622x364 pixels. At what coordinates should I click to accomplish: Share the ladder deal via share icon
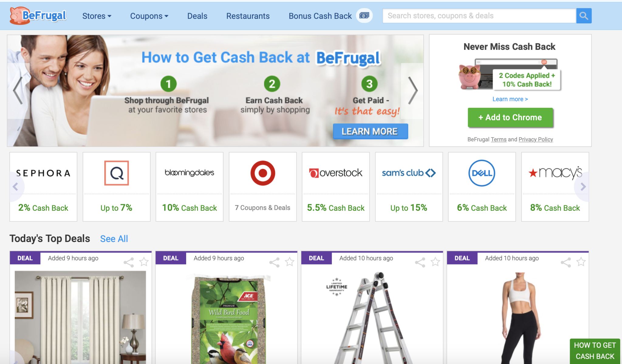tap(420, 262)
